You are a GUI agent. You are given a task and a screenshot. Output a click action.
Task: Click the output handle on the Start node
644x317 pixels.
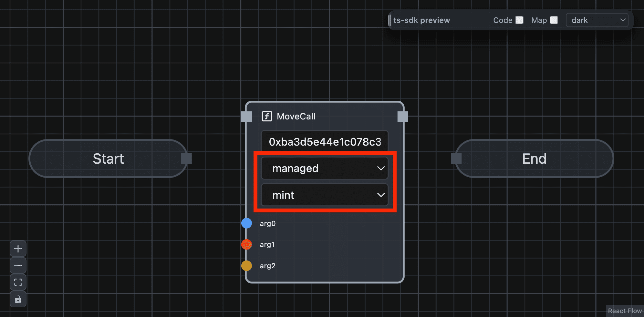pyautogui.click(x=187, y=158)
